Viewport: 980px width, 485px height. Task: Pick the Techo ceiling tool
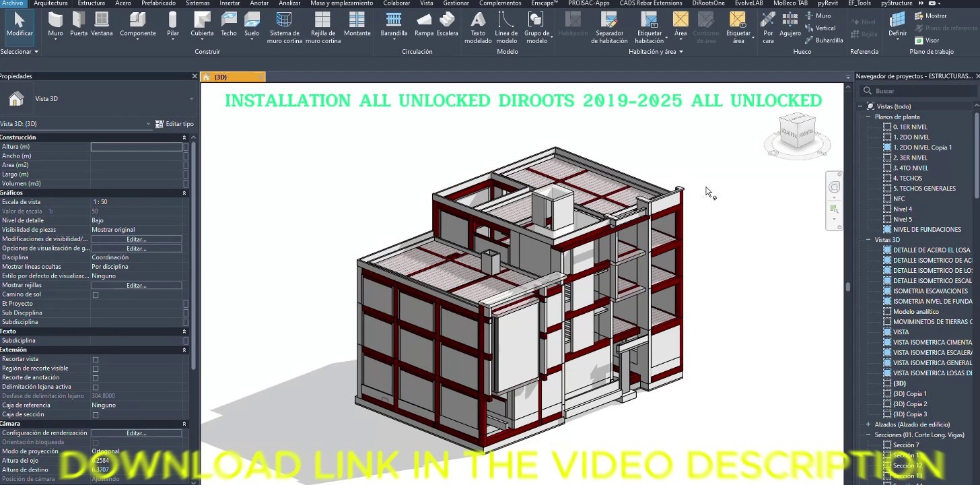point(229,25)
